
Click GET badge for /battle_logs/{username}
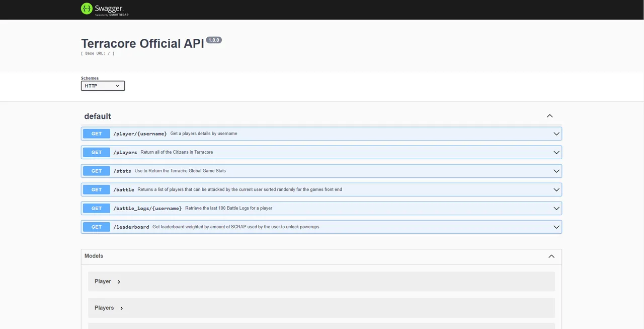97,208
